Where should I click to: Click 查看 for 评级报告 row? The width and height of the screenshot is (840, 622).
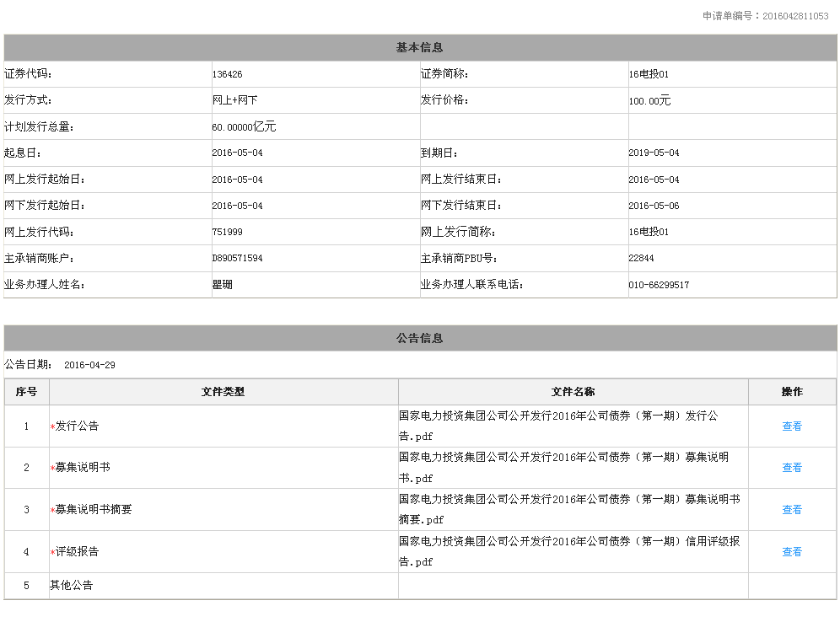[792, 552]
